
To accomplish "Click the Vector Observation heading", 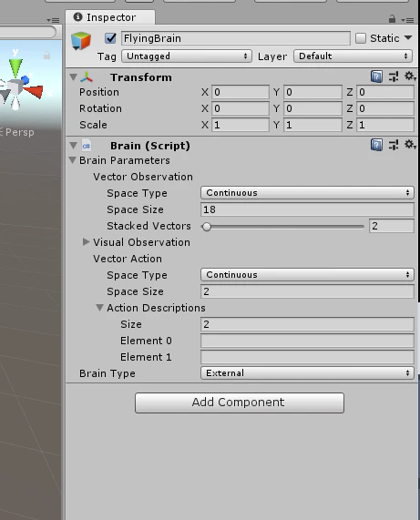I will [143, 177].
